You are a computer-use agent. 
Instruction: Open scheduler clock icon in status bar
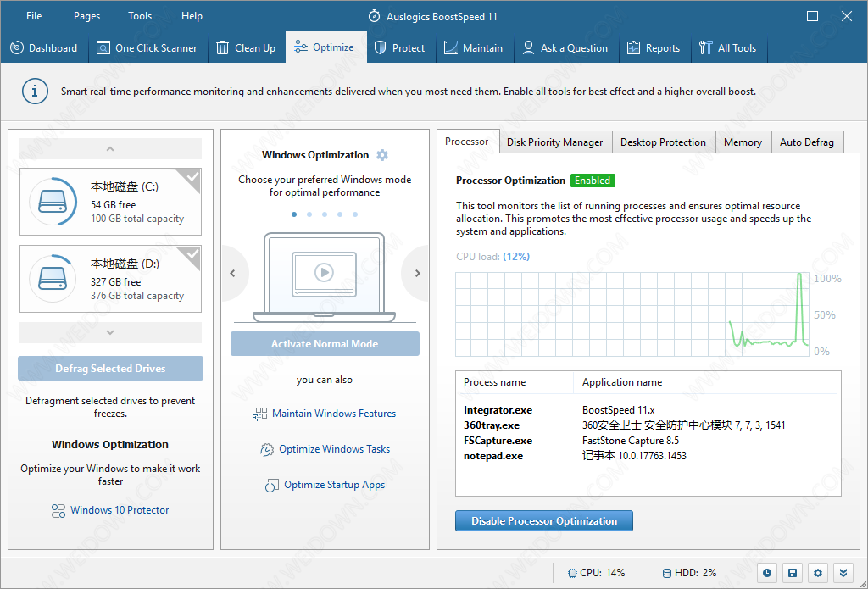pos(766,573)
